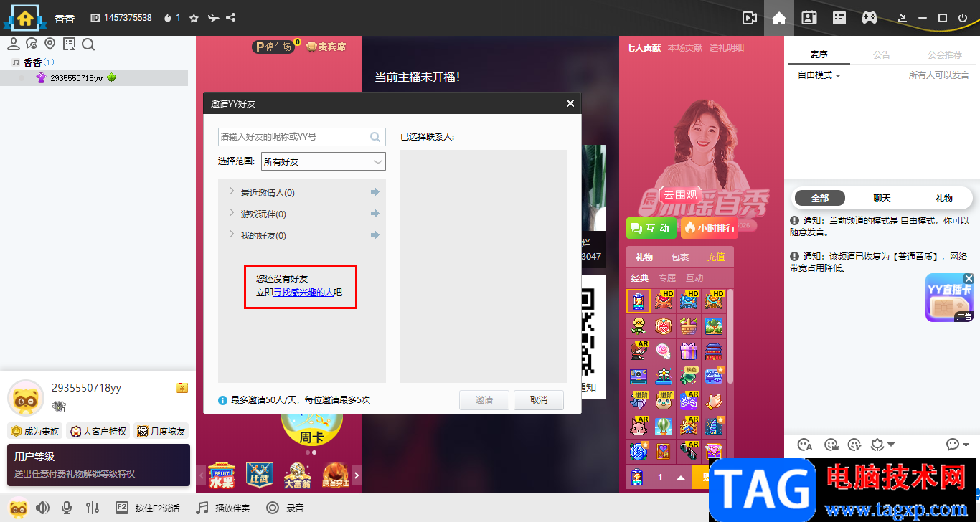Click the 取消 button in invite dialog
980x522 pixels.
(539, 400)
